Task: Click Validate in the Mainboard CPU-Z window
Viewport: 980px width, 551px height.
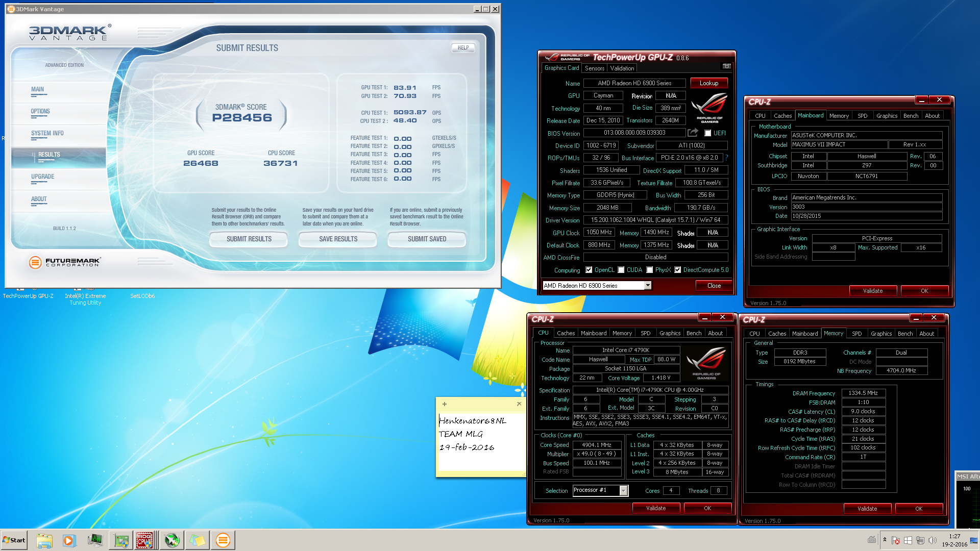Action: 873,291
